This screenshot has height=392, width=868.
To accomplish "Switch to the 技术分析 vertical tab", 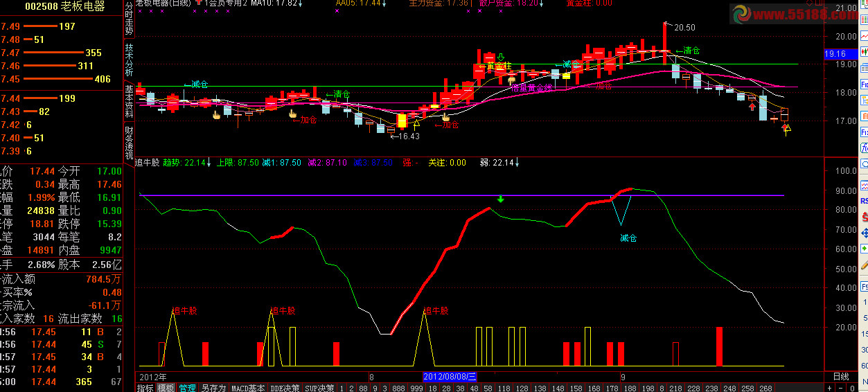I will coord(129,60).
